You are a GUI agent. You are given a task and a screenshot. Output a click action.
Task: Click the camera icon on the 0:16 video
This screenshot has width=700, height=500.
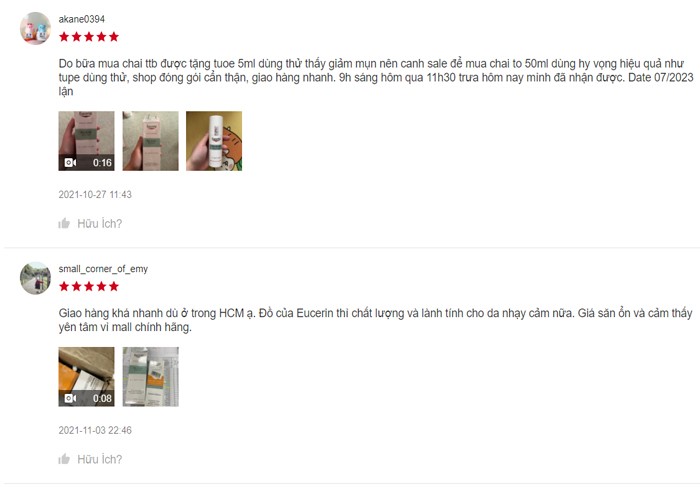coord(70,162)
